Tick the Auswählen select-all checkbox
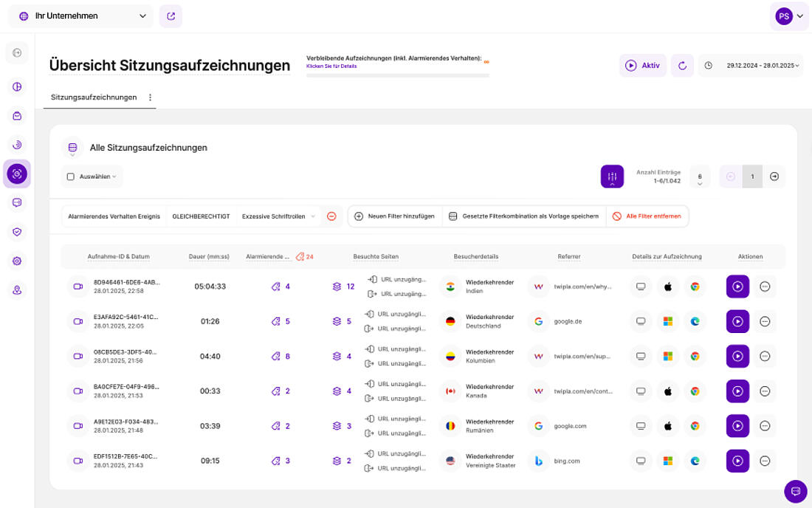This screenshot has width=812, height=508. [70, 176]
